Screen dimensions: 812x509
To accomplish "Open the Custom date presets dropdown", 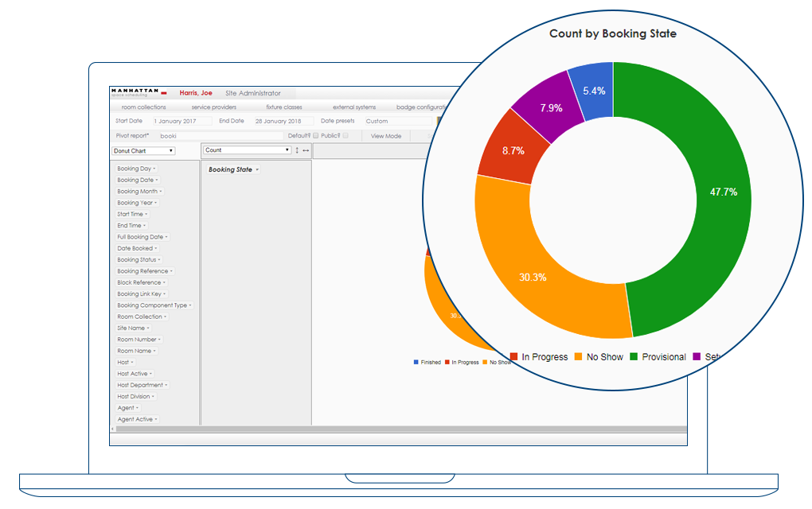I will (x=398, y=121).
